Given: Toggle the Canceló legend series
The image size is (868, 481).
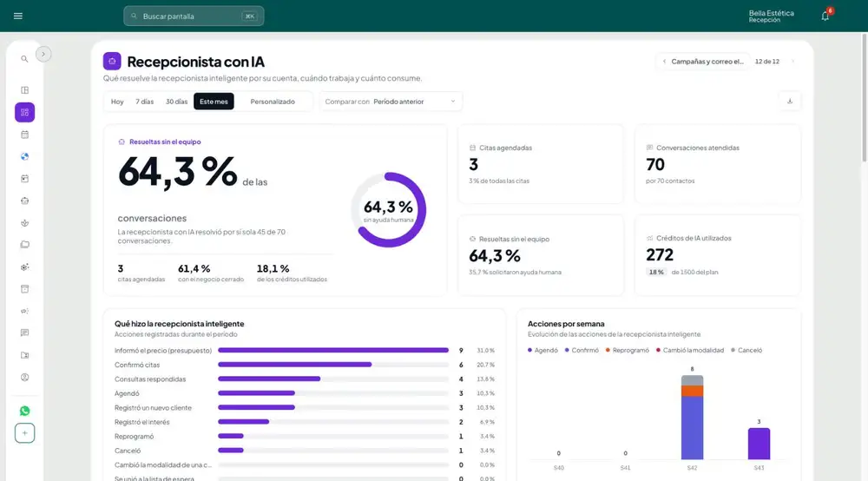Looking at the screenshot, I should (x=746, y=351).
